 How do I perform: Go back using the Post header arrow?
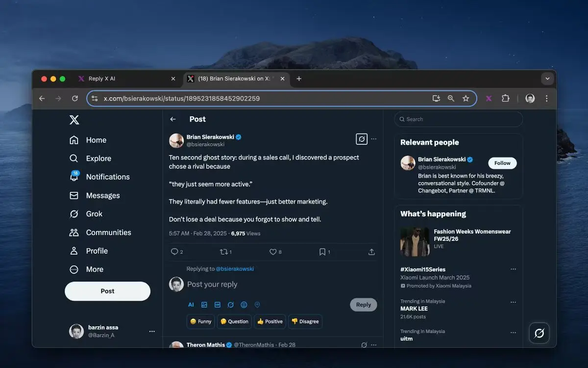pyautogui.click(x=173, y=119)
